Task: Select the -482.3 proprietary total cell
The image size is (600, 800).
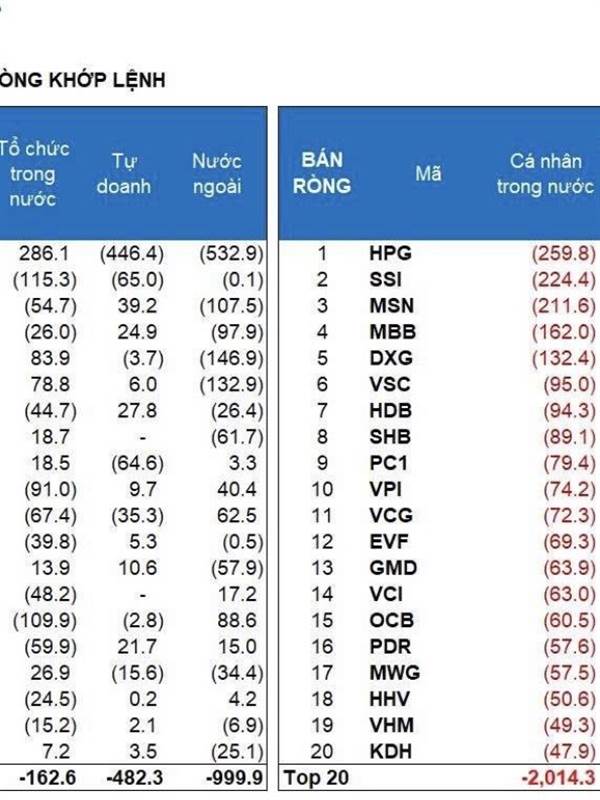Action: pos(135,778)
